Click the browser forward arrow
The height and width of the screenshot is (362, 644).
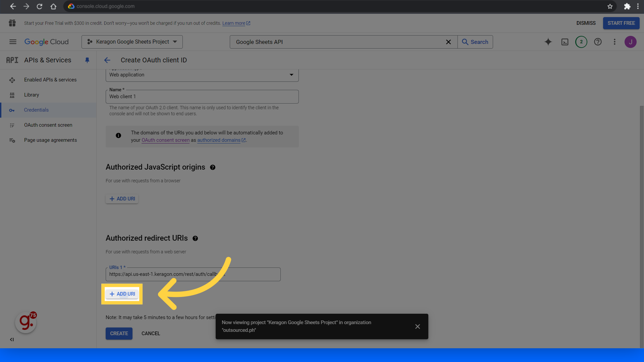point(26,6)
